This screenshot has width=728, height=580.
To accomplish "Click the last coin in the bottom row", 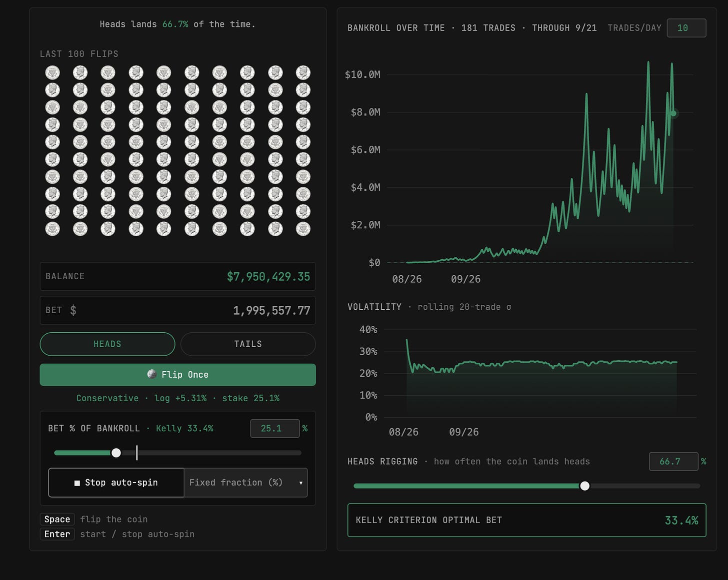I will tap(303, 229).
